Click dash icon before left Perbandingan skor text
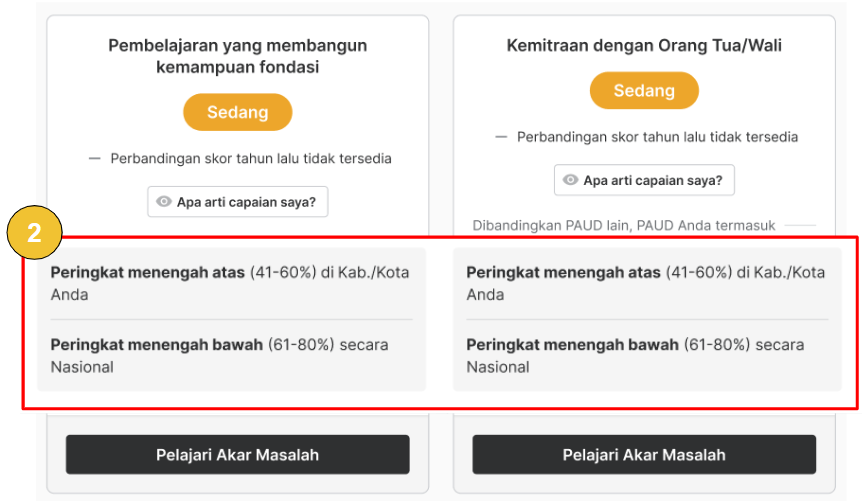862x501 pixels. click(95, 158)
